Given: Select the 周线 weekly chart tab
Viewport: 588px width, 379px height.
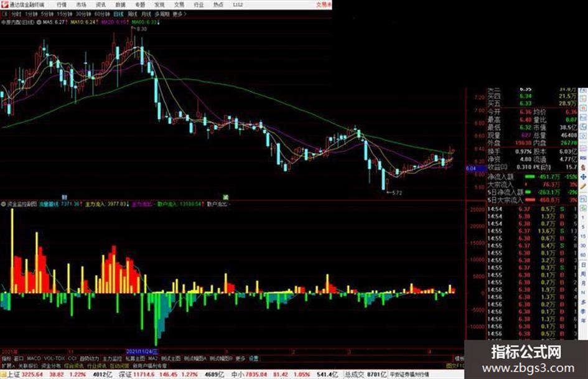Looking at the screenshot, I should point(133,14).
